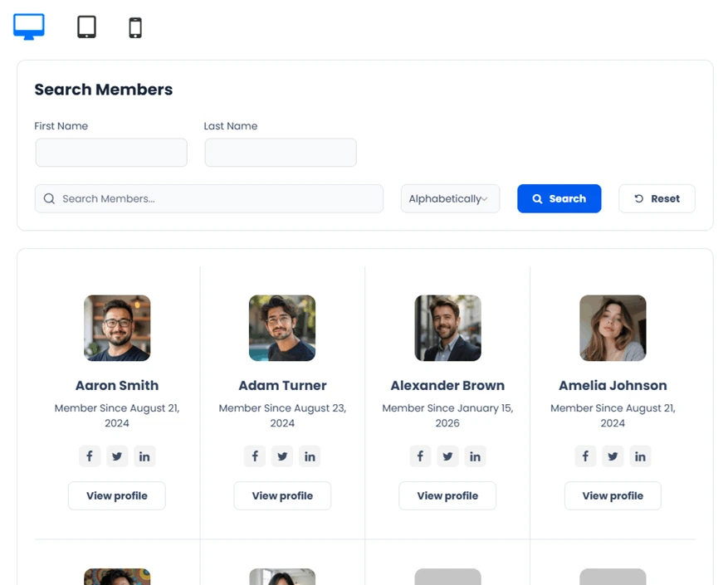
Task: Open Aaron Smith's Twitter icon
Action: (x=117, y=456)
